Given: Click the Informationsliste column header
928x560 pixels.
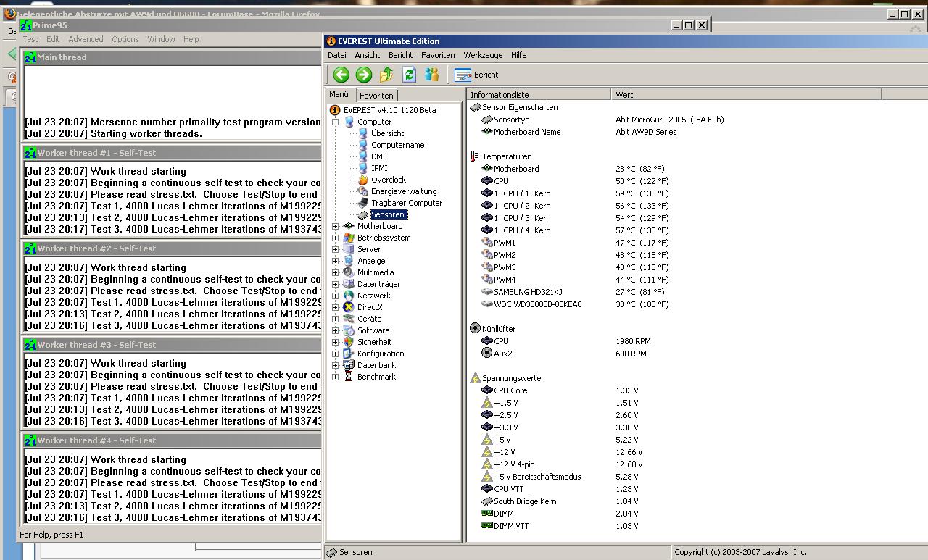Looking at the screenshot, I should point(539,95).
